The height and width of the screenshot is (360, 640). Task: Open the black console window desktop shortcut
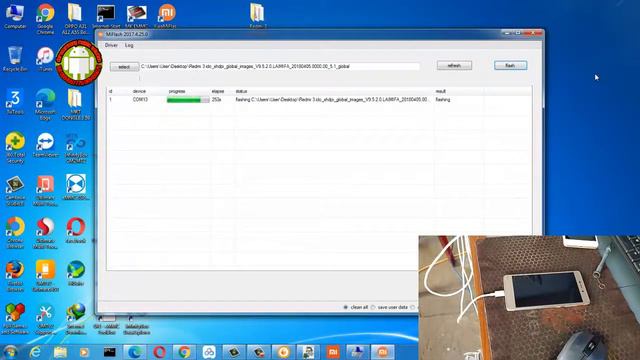click(106, 16)
